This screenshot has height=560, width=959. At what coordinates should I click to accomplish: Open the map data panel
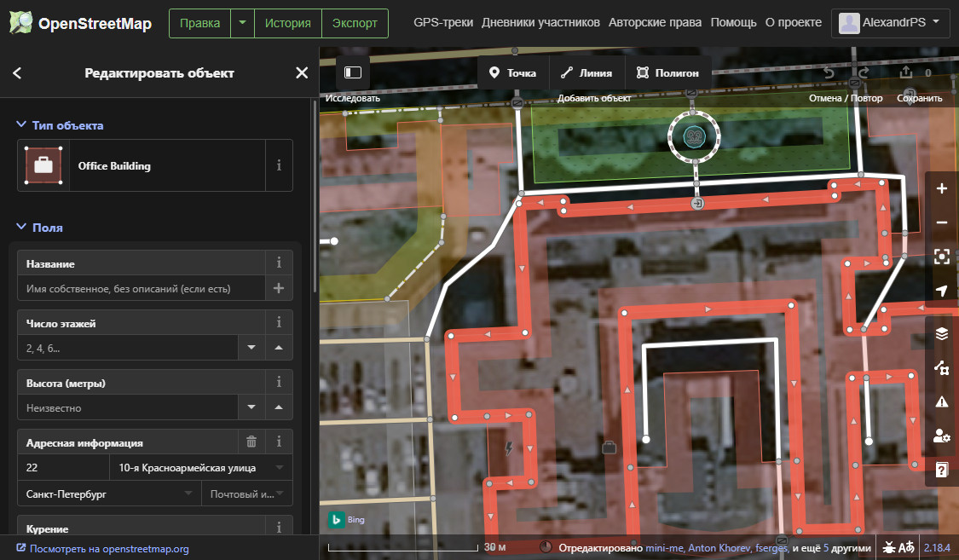point(941,368)
